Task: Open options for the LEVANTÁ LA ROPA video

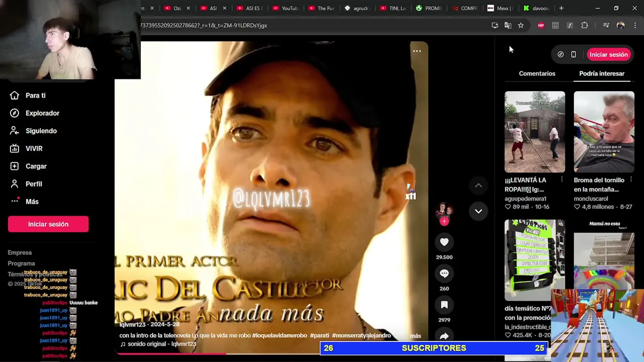Action: point(561,180)
